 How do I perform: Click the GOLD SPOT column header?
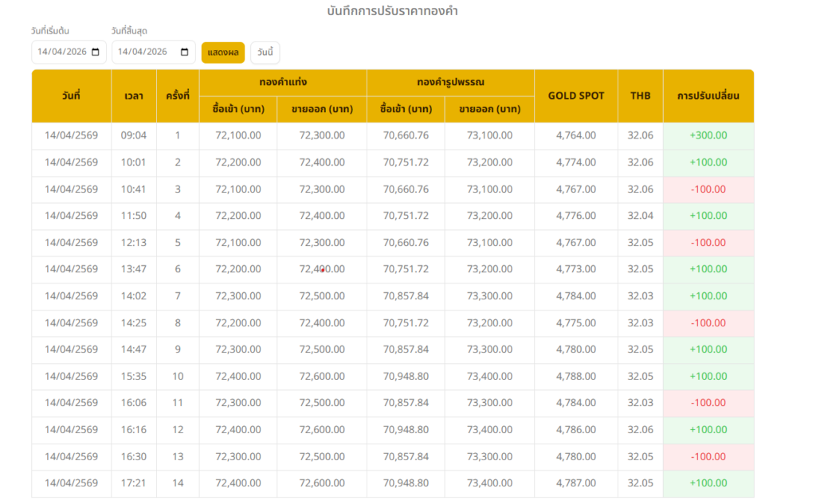coord(575,96)
